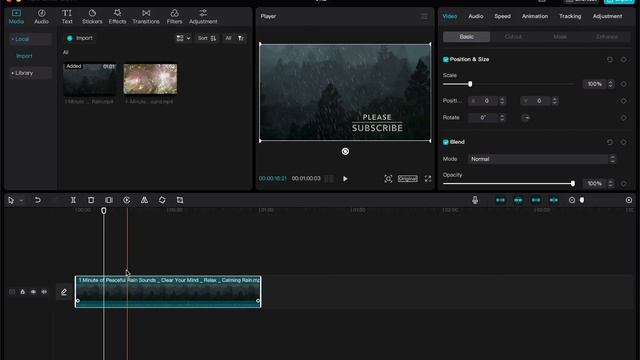Switch to the Tracking tab

click(x=570, y=16)
